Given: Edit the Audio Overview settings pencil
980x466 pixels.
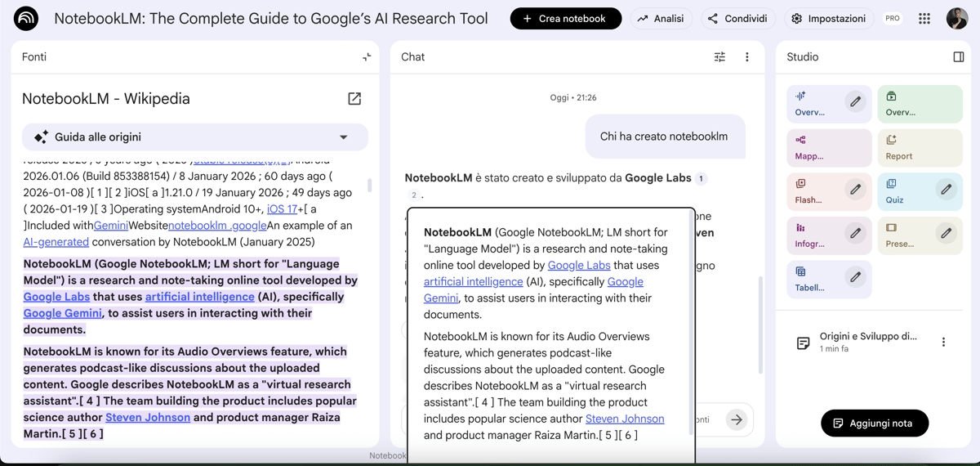Looking at the screenshot, I should [855, 102].
